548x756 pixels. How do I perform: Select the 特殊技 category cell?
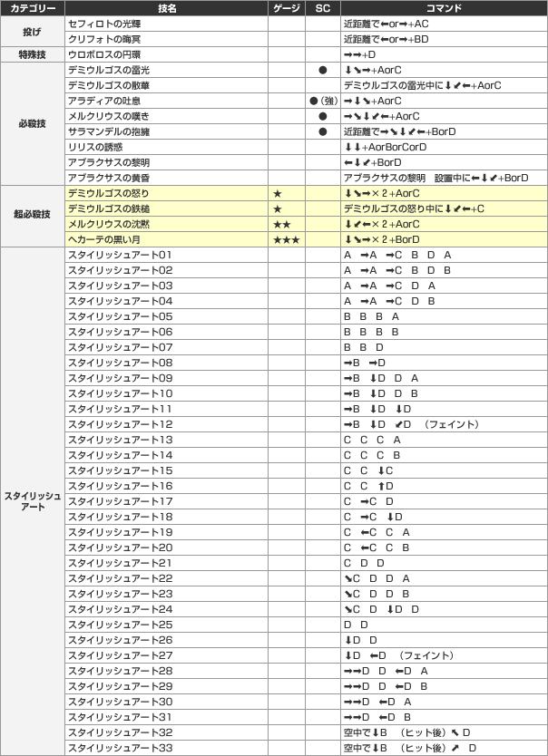pos(33,54)
